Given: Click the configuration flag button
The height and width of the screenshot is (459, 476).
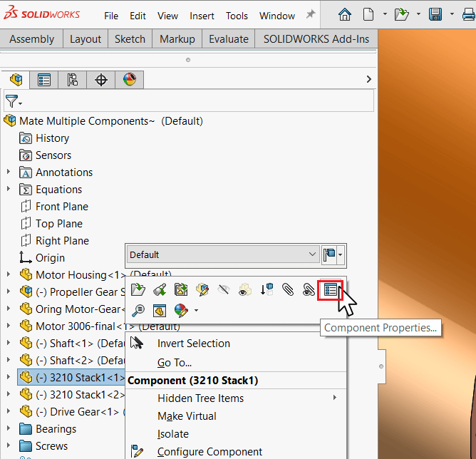Looking at the screenshot, I should [329, 254].
